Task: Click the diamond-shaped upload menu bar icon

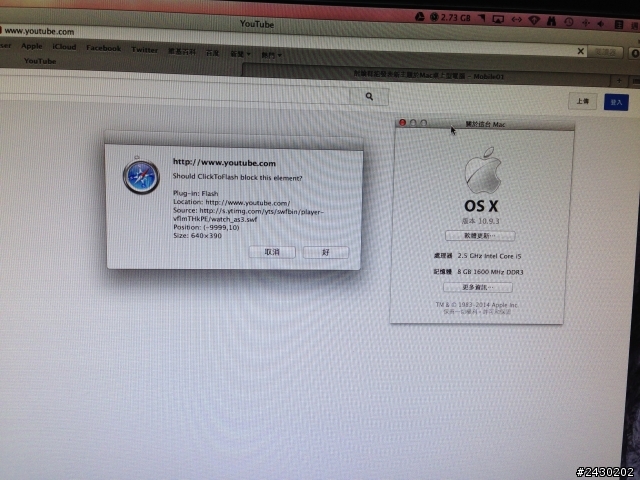Action: click(x=534, y=20)
